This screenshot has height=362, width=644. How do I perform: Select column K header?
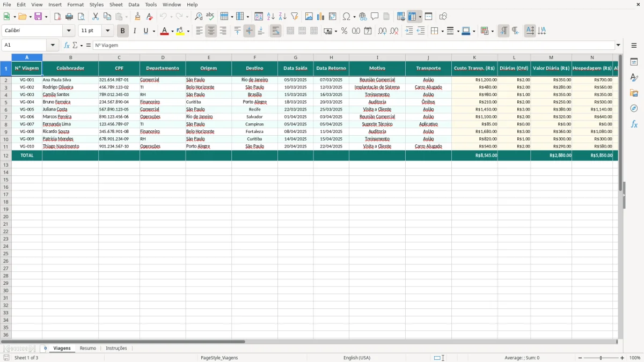point(474,57)
